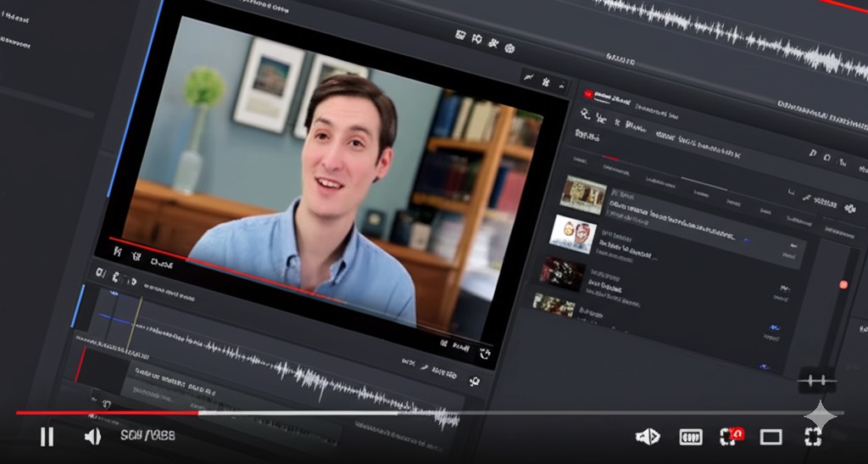This screenshot has height=464, width=868.
Task: Click the first square icon above the preview
Action: pos(460,35)
